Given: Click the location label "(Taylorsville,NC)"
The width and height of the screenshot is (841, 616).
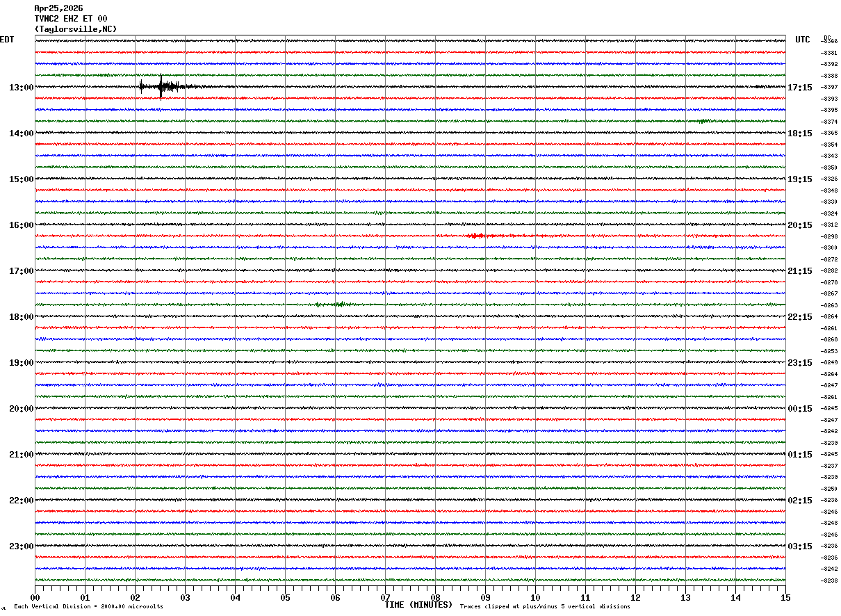Looking at the screenshot, I should click(x=76, y=29).
